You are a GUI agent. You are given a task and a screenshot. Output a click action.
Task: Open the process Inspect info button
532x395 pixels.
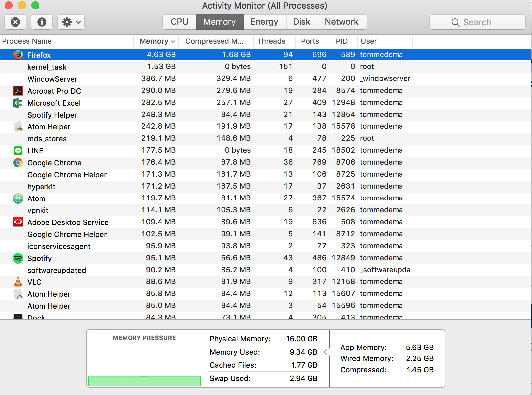coord(42,22)
